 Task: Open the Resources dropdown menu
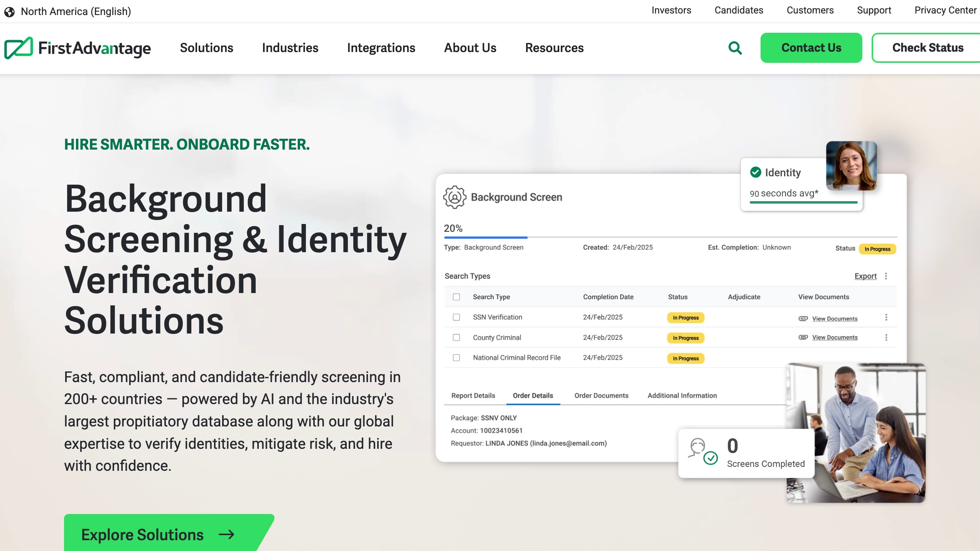554,48
